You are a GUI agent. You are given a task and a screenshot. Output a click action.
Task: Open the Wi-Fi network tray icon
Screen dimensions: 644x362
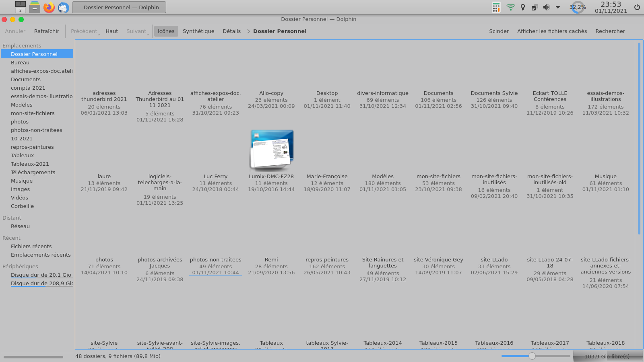point(511,7)
